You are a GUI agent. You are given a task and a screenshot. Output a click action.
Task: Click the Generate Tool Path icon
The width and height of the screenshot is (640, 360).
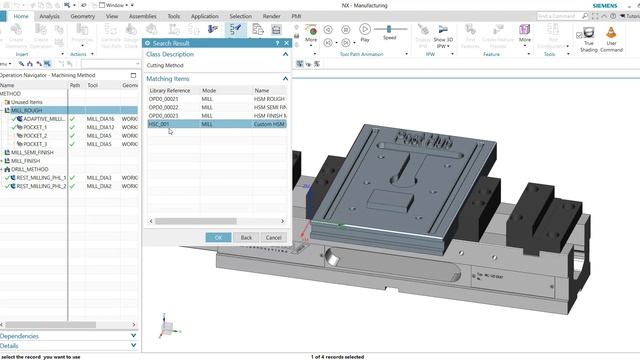111,29
